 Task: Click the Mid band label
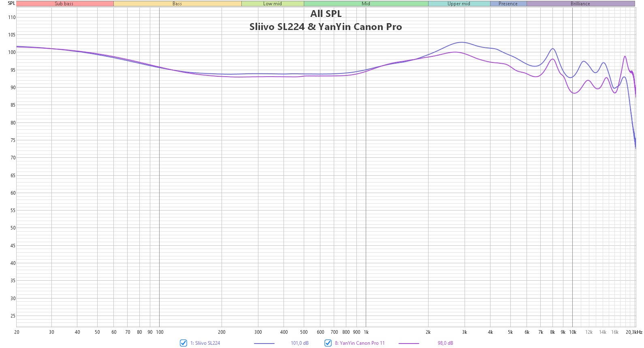(366, 4)
